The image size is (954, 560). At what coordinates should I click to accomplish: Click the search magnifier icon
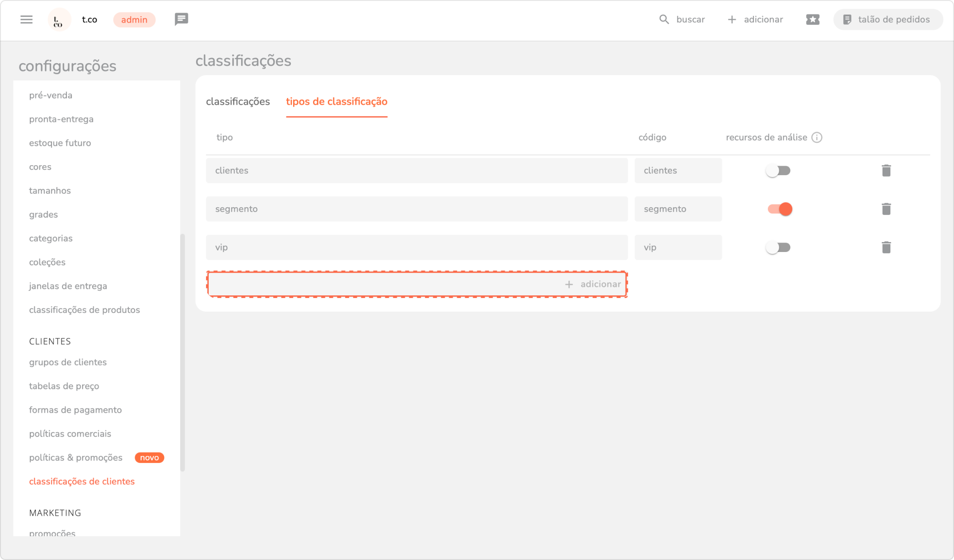(x=664, y=19)
